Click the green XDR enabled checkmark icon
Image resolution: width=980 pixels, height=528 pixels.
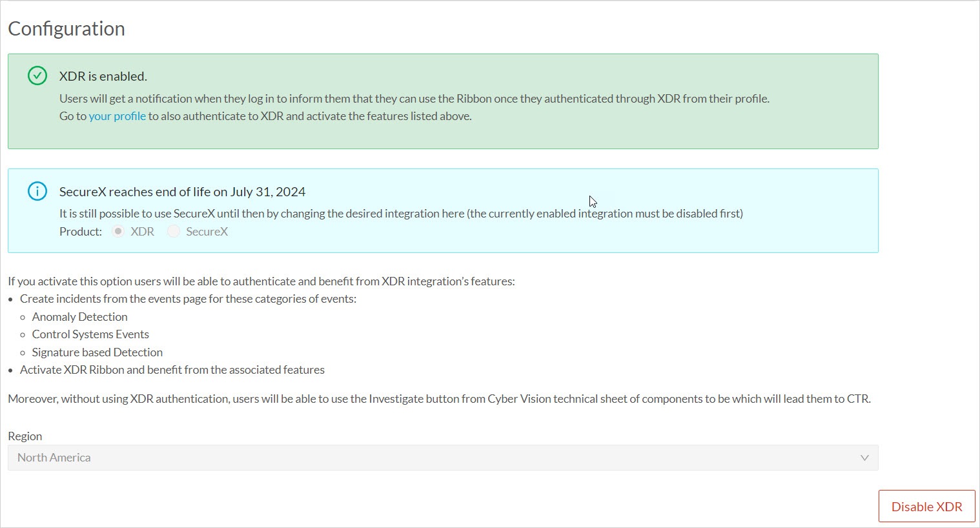pos(37,76)
